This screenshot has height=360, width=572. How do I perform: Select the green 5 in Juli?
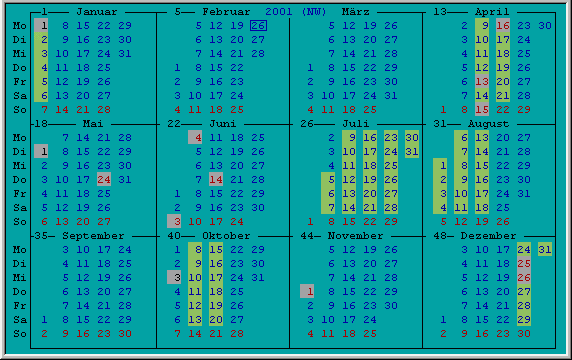[x=328, y=179]
